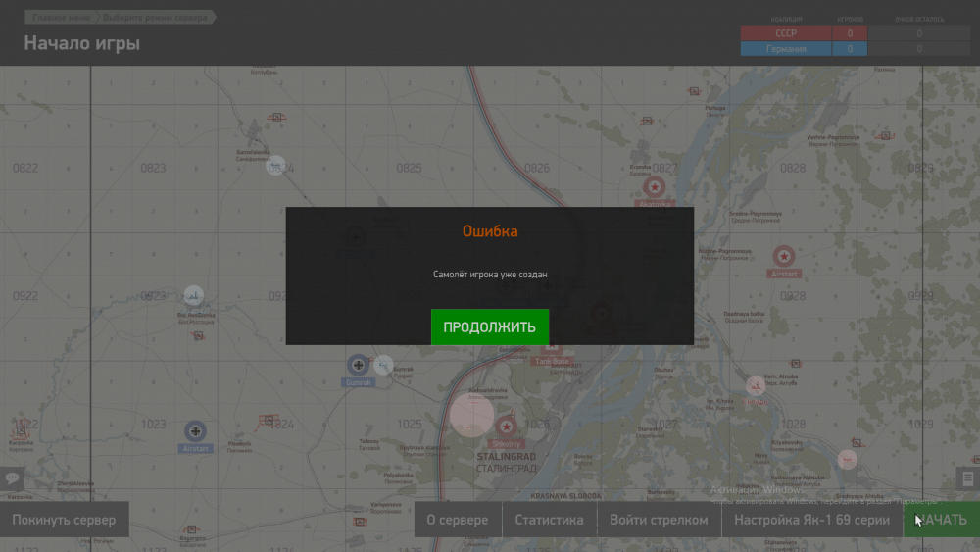Screen dimensions: 980x552
Task: Select the Shkolniy Soviet airfield star icon
Action: click(x=507, y=427)
